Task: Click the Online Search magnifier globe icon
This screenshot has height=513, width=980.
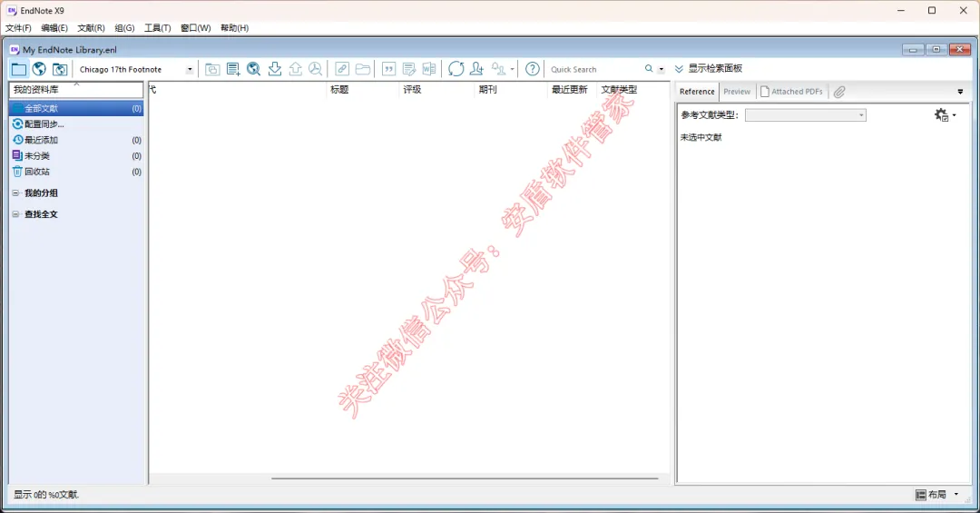Action: coord(254,69)
